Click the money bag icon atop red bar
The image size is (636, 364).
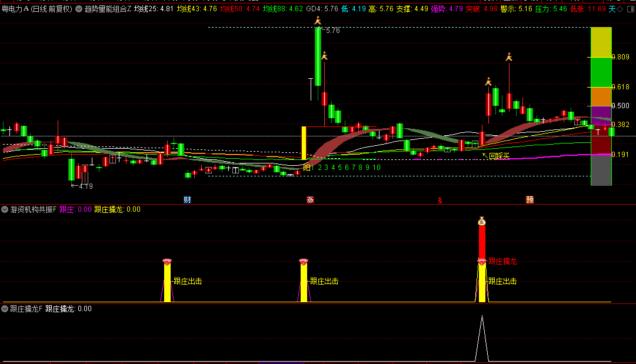pyautogui.click(x=482, y=221)
